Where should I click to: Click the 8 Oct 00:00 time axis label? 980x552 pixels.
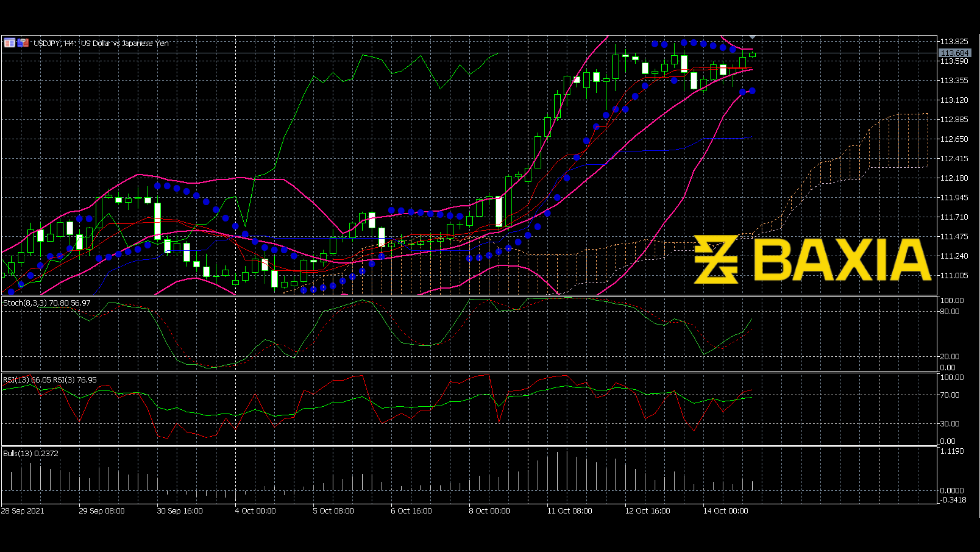coord(489,511)
